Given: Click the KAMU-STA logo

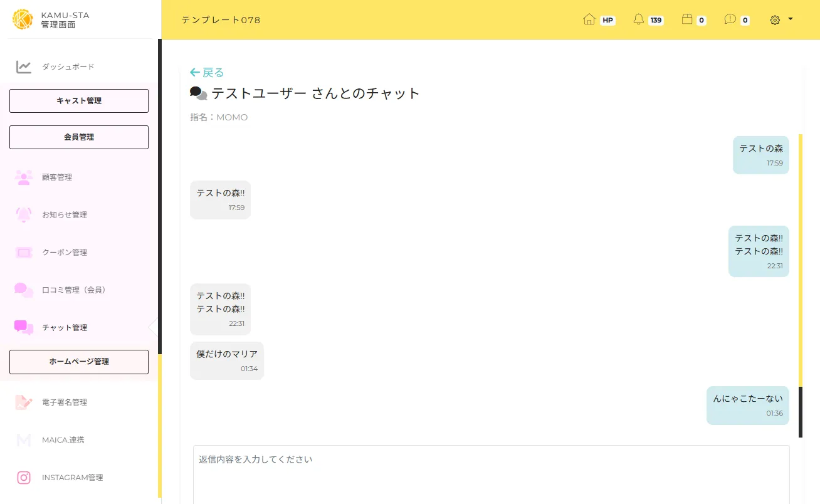Looking at the screenshot, I should coord(23,19).
